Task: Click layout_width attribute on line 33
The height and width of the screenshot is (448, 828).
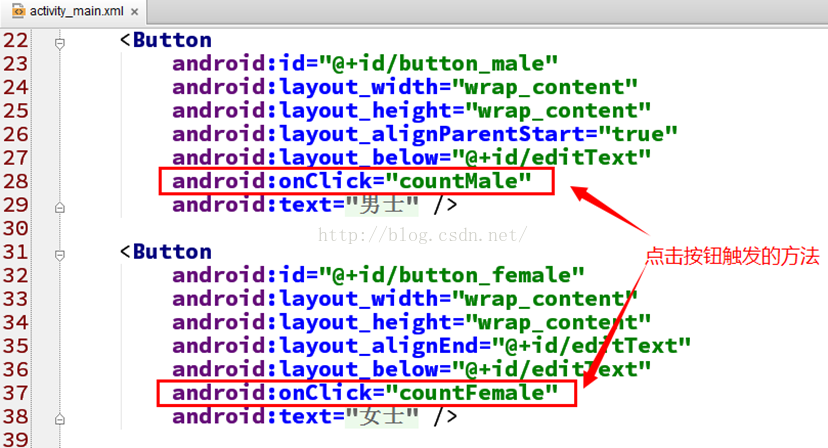Action: click(405, 299)
